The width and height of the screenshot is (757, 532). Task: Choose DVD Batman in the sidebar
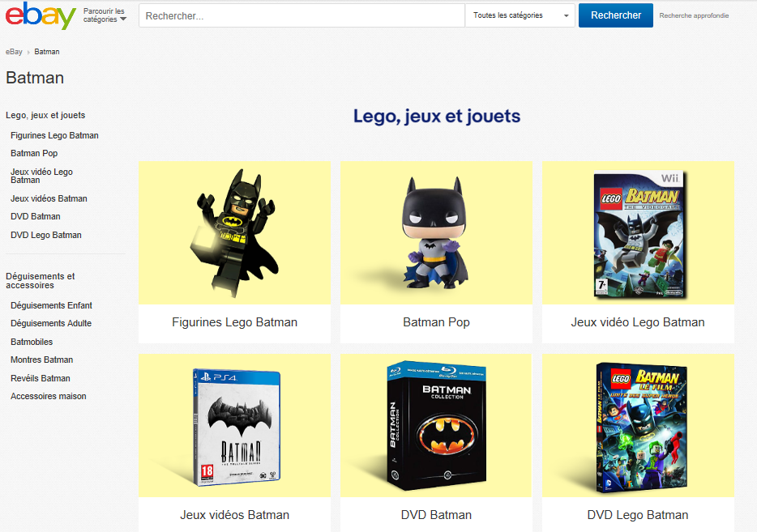click(35, 216)
